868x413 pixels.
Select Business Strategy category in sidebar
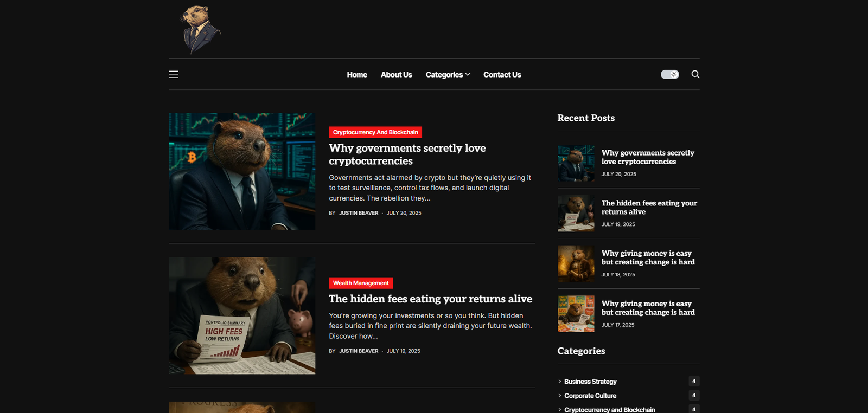coord(590,382)
